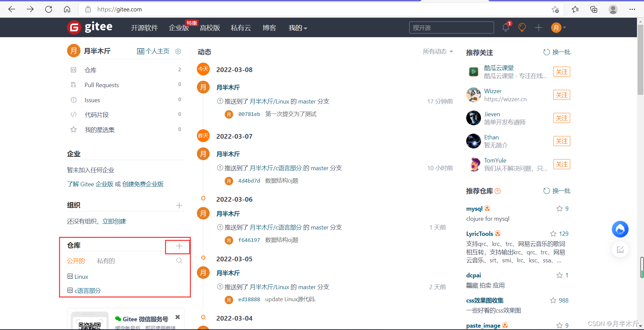Expand the user avatar dropdown in header
This screenshot has height=330, width=644.
(558, 27)
